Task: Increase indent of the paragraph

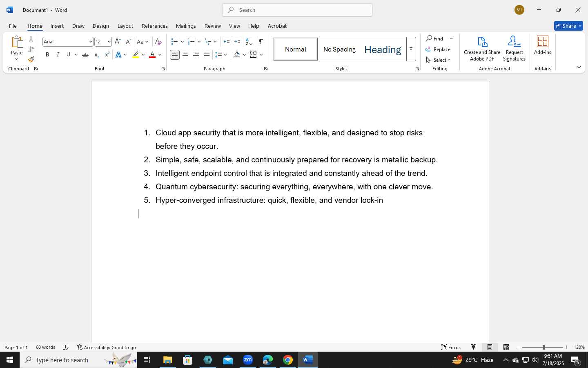Action: (x=237, y=42)
